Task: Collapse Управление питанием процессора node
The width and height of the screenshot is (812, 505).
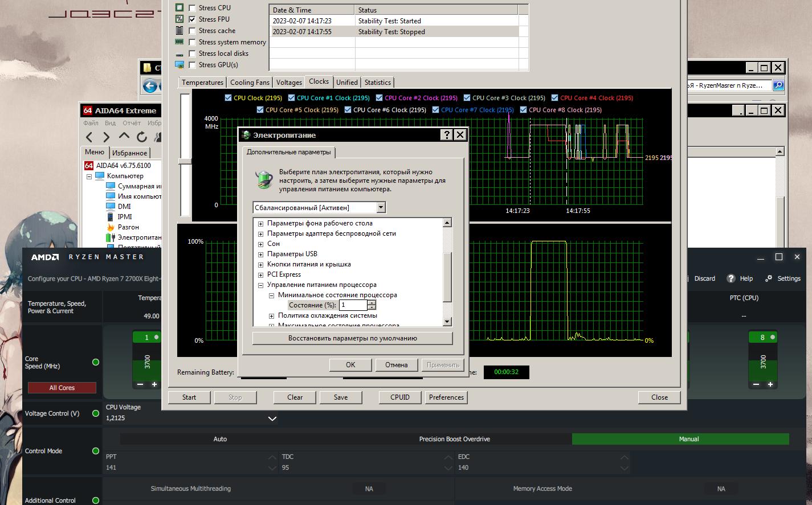Action: 261,285
